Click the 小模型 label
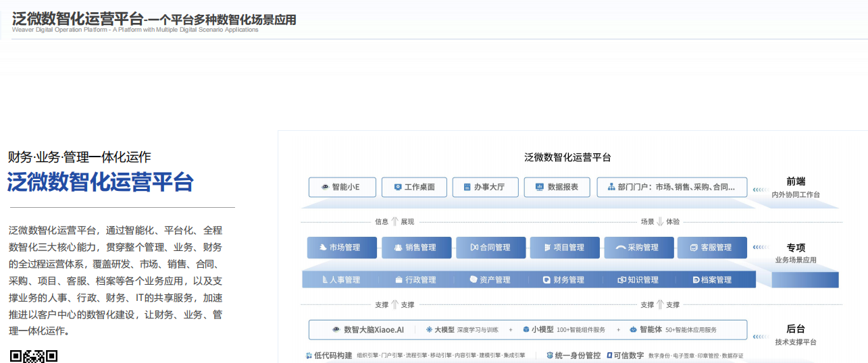Screen dimensions: 868x363 point(542,330)
